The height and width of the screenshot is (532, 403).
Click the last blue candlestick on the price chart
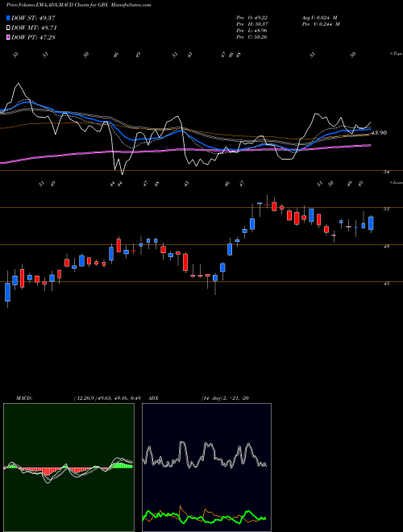tap(371, 223)
